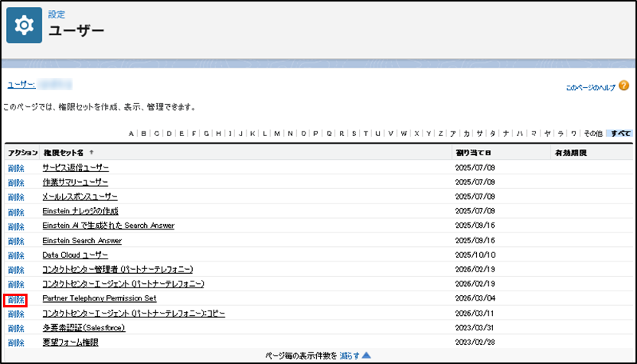Image resolution: width=637 pixels, height=364 pixels.
Task: Open 多要素認証(Salesforce) permission set
Action: pyautogui.click(x=83, y=328)
